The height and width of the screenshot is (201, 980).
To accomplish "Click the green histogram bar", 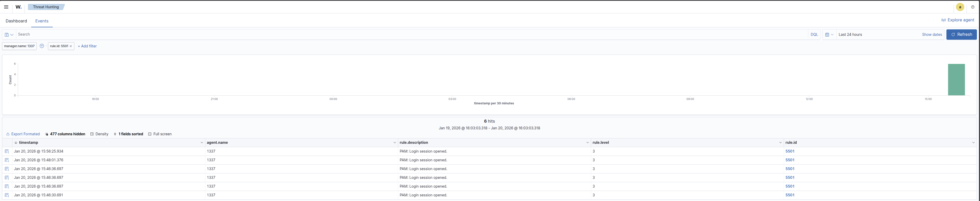I will tap(956, 79).
